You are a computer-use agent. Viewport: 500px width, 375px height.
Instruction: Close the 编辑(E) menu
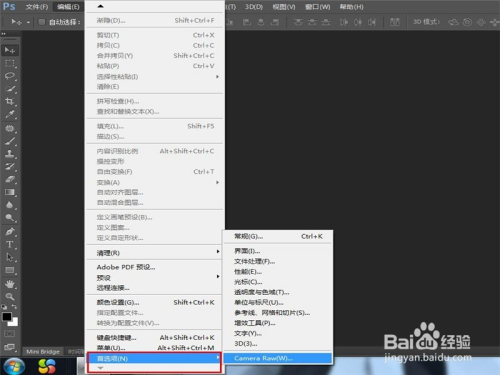coord(68,7)
